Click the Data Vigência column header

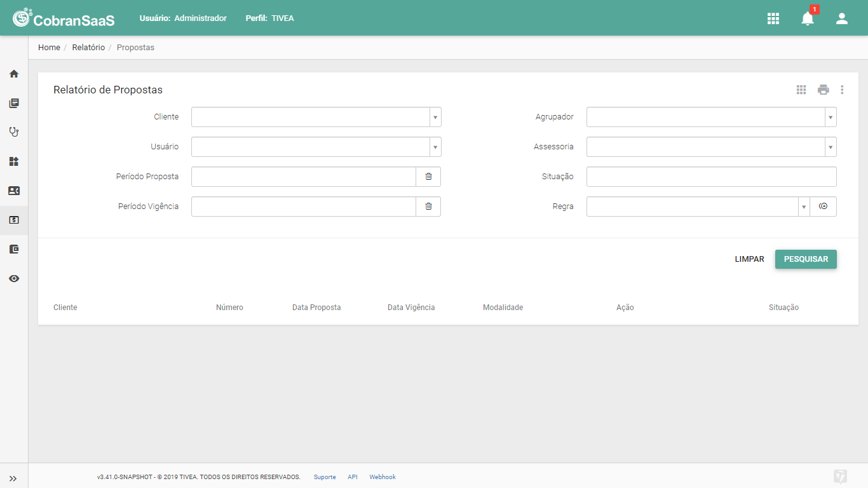pyautogui.click(x=411, y=308)
